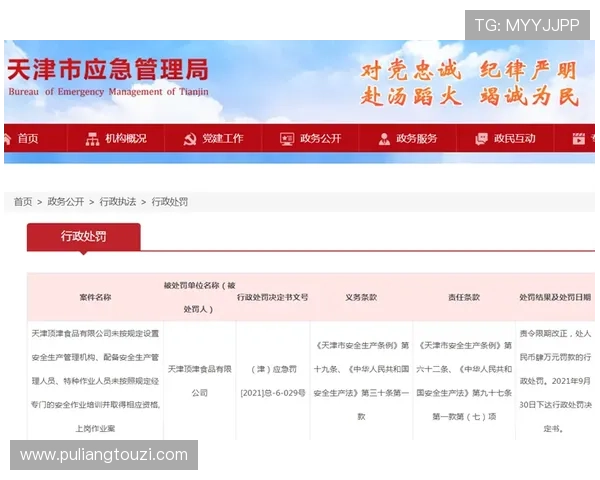Click the 责任条款 column header
This screenshot has height=480, width=600.
coord(464,297)
